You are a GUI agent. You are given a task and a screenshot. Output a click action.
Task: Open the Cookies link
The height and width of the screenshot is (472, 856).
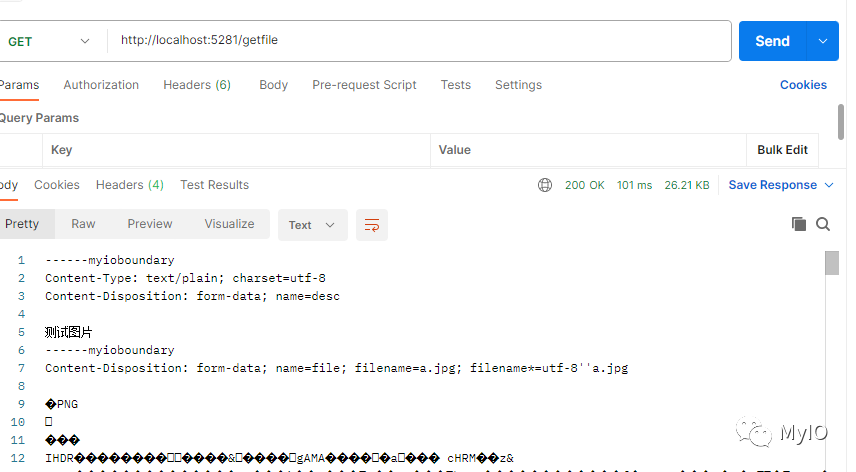click(x=803, y=85)
